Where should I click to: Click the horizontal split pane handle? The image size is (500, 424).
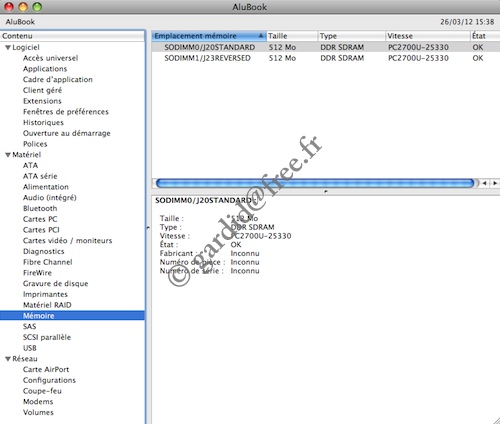pos(326,191)
